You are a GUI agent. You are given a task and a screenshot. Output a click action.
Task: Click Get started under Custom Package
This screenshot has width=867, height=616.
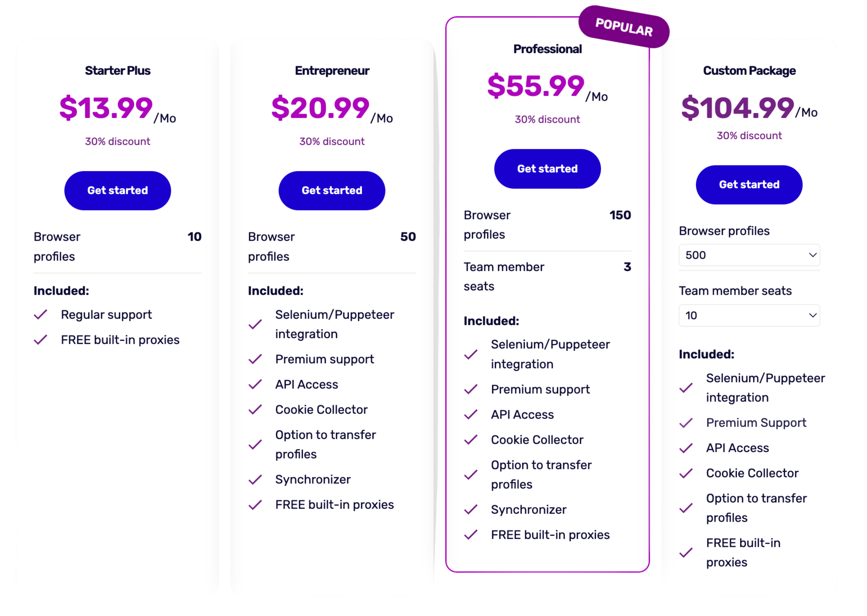[x=749, y=185]
